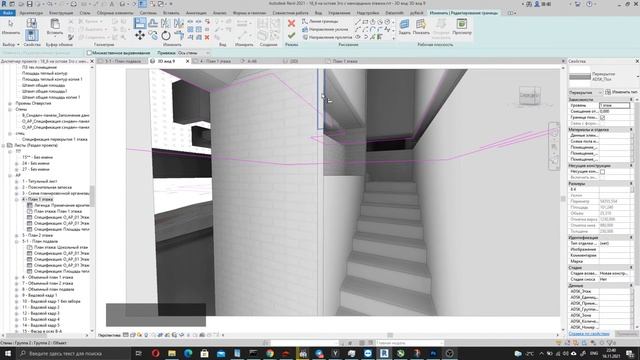Click the Mirror pick axis tool

[x=166, y=23]
